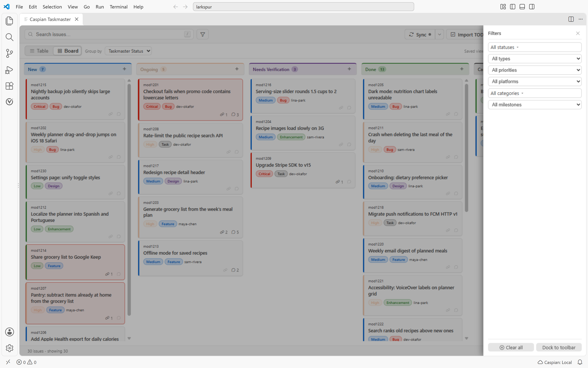This screenshot has height=368, width=588.
Task: Open the Explorer view in activity bar
Action: click(x=9, y=21)
